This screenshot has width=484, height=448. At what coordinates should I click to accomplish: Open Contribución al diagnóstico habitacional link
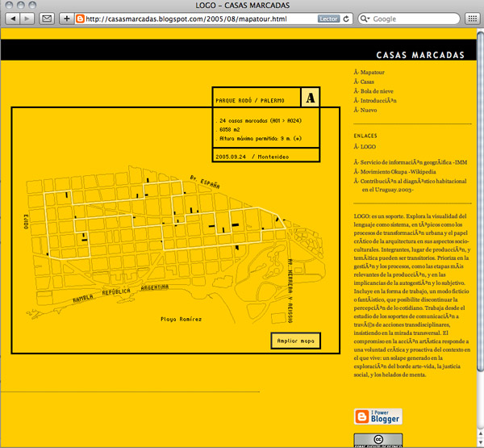click(413, 186)
